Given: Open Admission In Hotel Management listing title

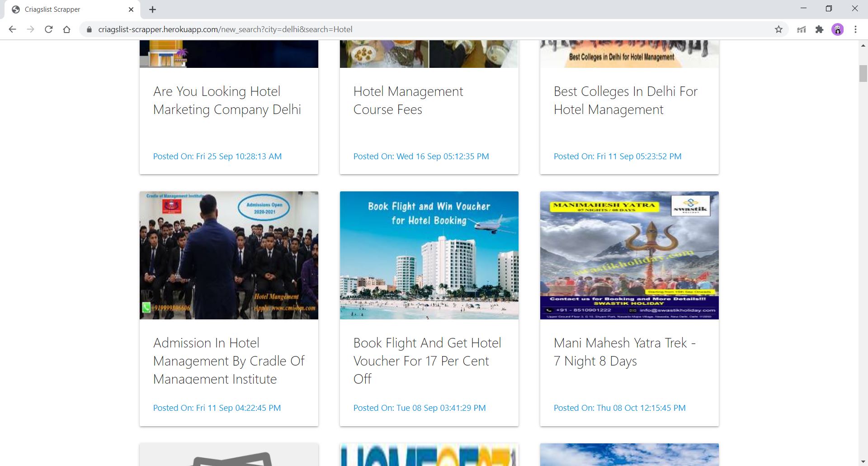Looking at the screenshot, I should 229,361.
